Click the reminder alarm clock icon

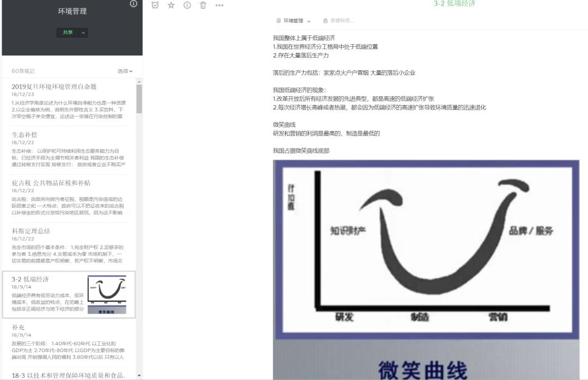pyautogui.click(x=155, y=5)
